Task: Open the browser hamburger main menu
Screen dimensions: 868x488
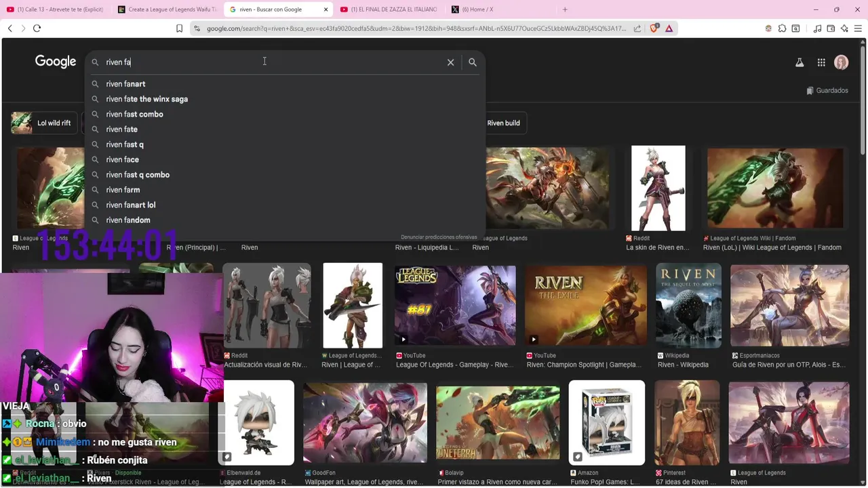Action: (x=858, y=28)
